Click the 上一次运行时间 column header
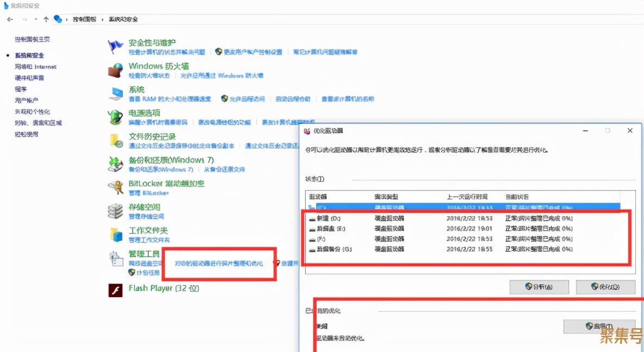The image size is (644, 352). point(468,197)
